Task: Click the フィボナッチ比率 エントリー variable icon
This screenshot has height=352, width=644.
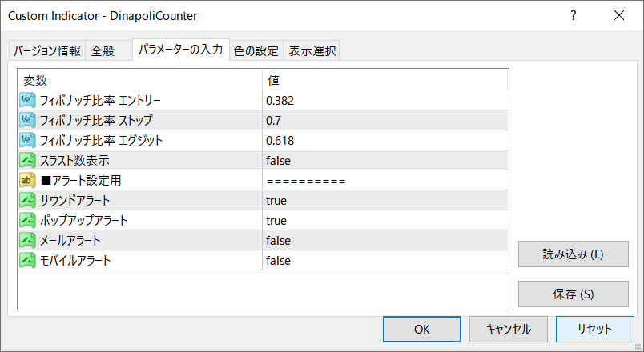Action: tap(27, 100)
